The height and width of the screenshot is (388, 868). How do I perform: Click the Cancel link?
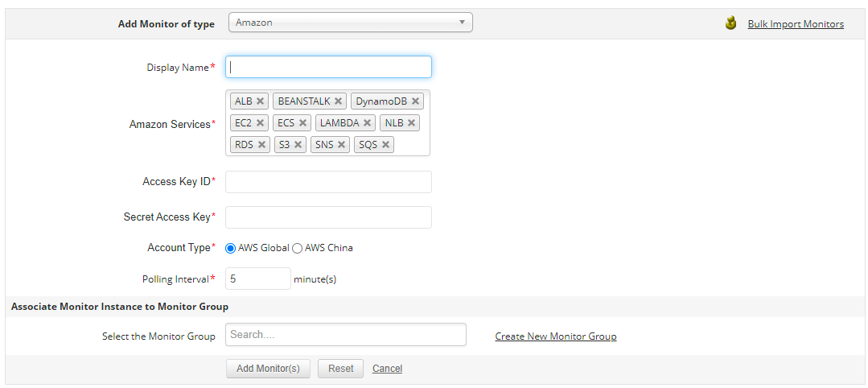pyautogui.click(x=388, y=369)
